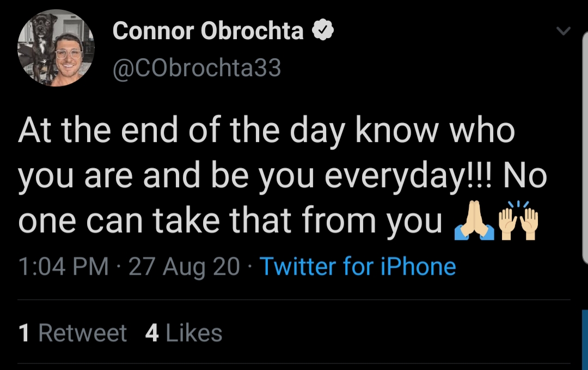
Task: Click the 27 Aug 20 date
Action: point(184,267)
